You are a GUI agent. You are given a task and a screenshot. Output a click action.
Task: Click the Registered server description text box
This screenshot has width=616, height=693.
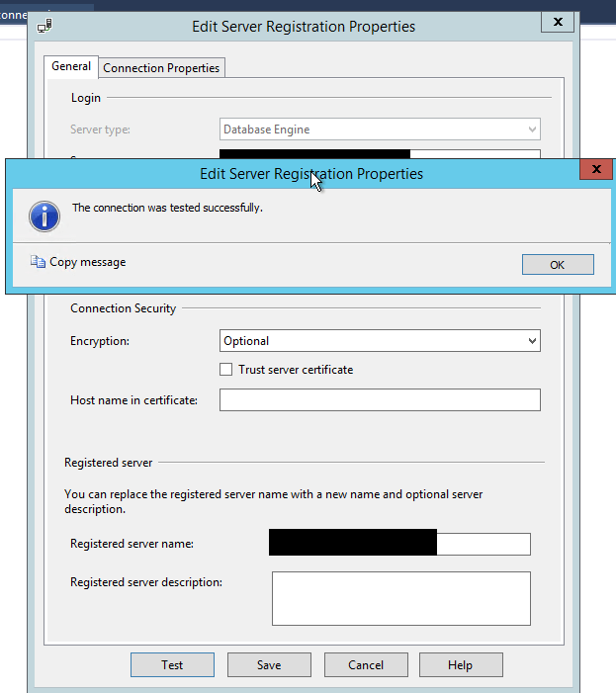point(400,598)
